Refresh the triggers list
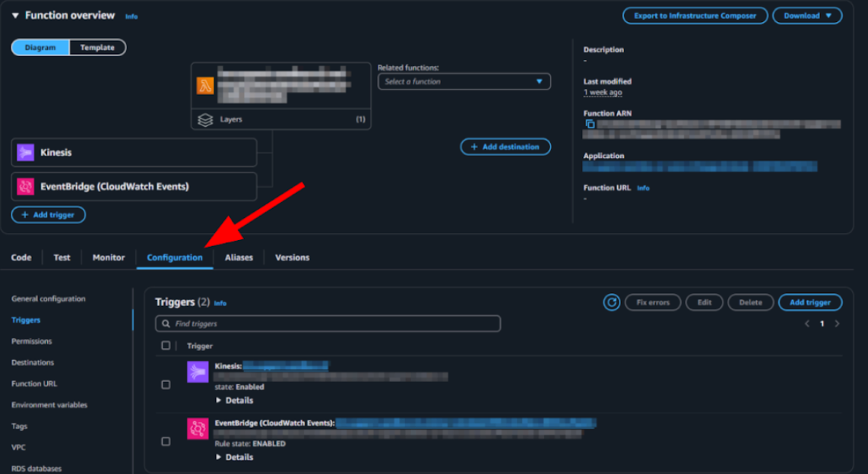The image size is (868, 474). 611,302
